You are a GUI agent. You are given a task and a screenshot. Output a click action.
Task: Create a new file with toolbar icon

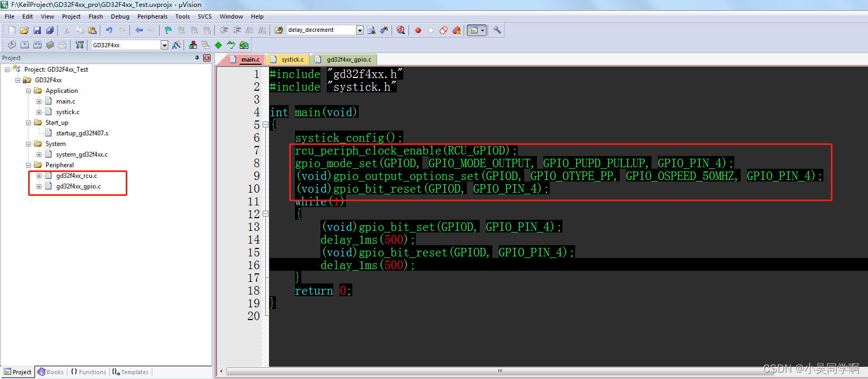click(12, 30)
